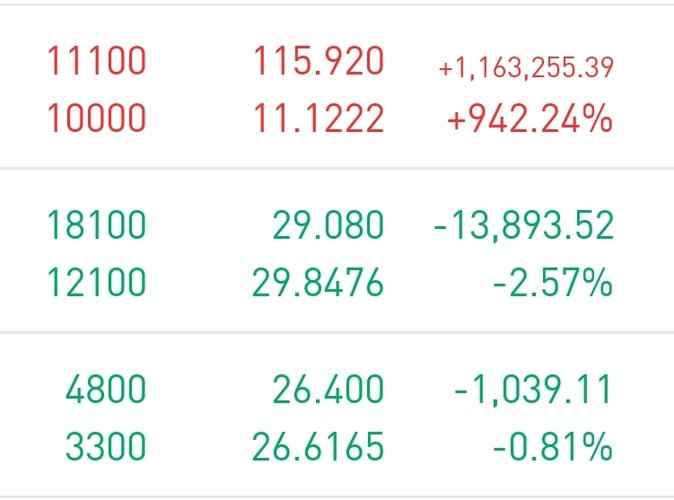Tap the +942.24% gain percentage

[530, 117]
